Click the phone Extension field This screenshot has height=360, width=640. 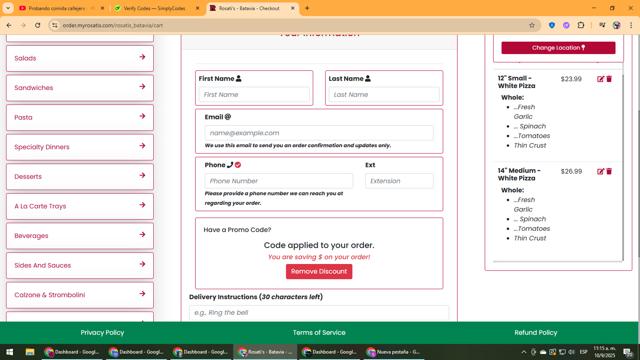click(x=399, y=181)
